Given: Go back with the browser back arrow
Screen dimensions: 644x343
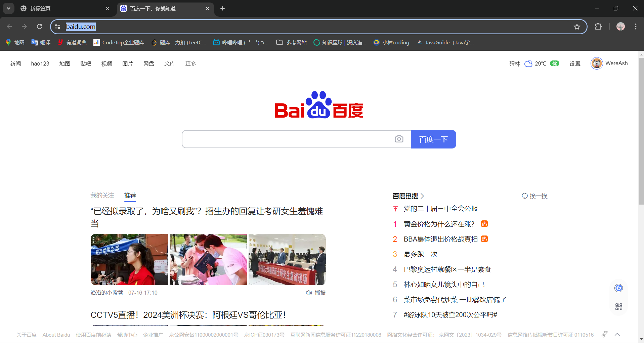Looking at the screenshot, I should point(9,27).
